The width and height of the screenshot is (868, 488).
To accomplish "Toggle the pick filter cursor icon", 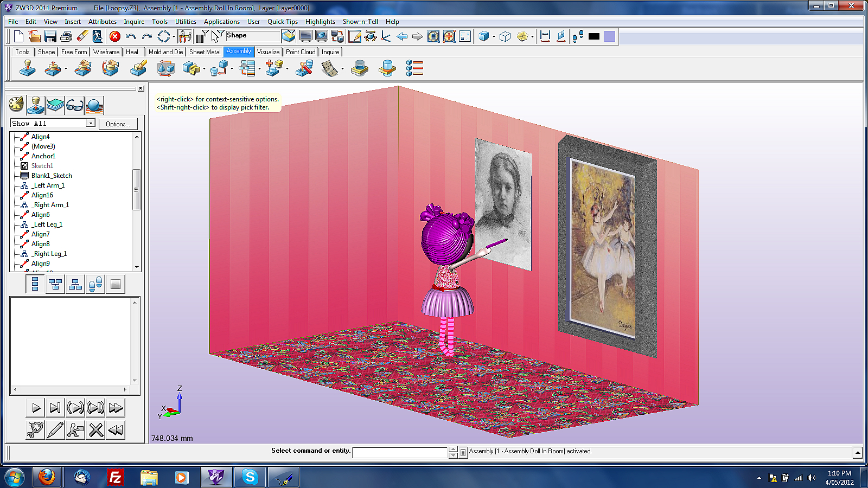I will click(218, 36).
